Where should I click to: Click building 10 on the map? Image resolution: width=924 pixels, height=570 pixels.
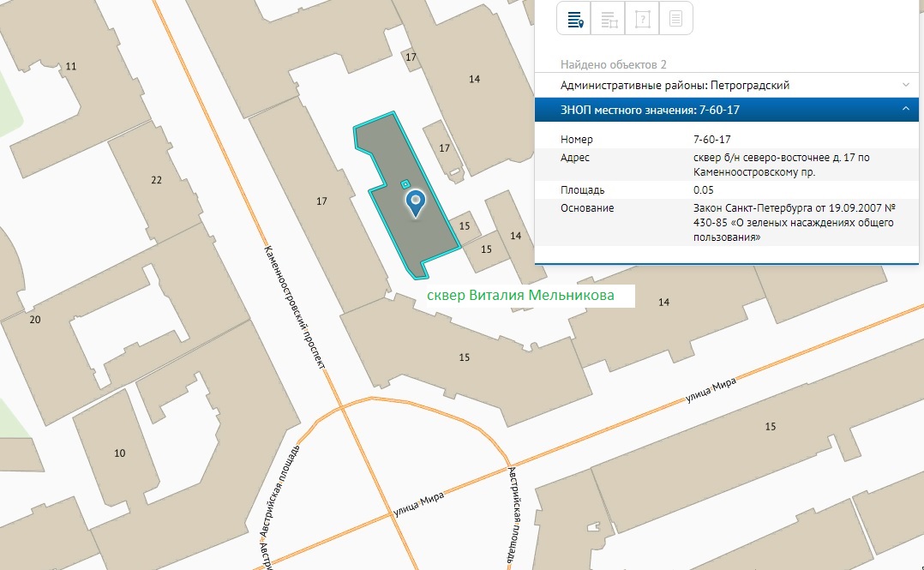click(120, 453)
